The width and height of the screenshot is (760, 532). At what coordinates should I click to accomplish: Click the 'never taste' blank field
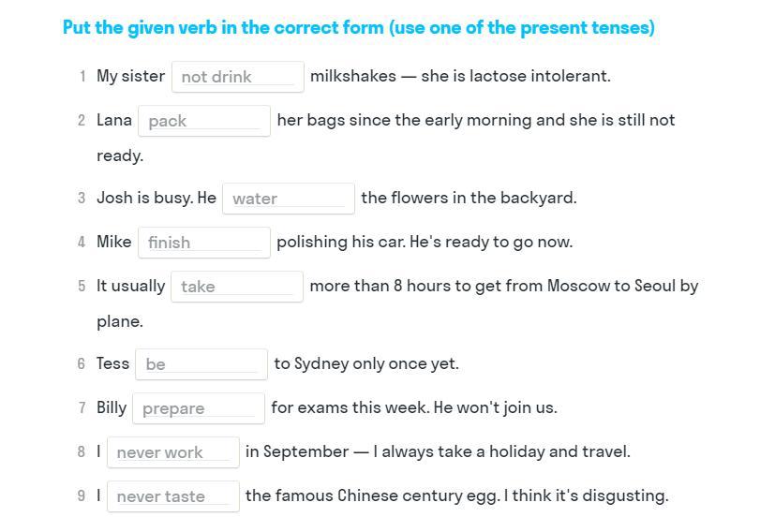tap(172, 496)
